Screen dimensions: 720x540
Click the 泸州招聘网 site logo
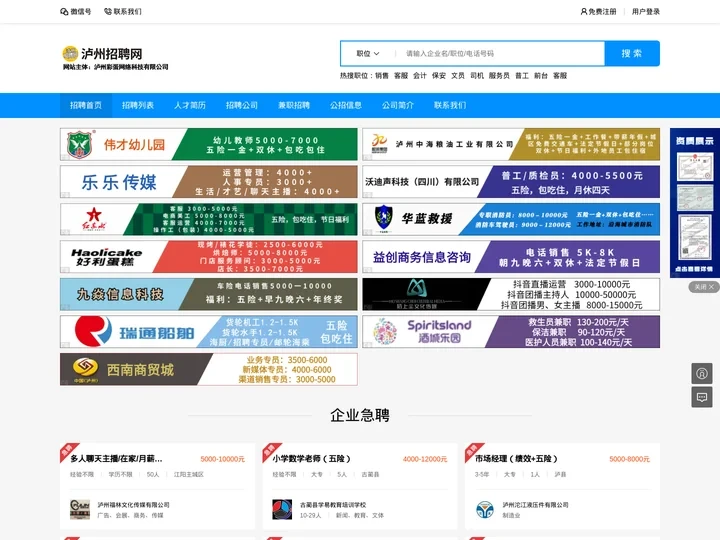[115, 58]
